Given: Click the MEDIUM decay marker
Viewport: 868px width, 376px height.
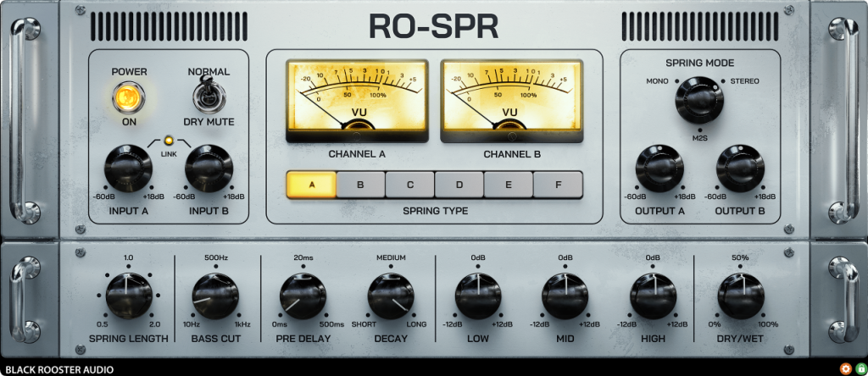Looking at the screenshot, I should pyautogui.click(x=391, y=257).
